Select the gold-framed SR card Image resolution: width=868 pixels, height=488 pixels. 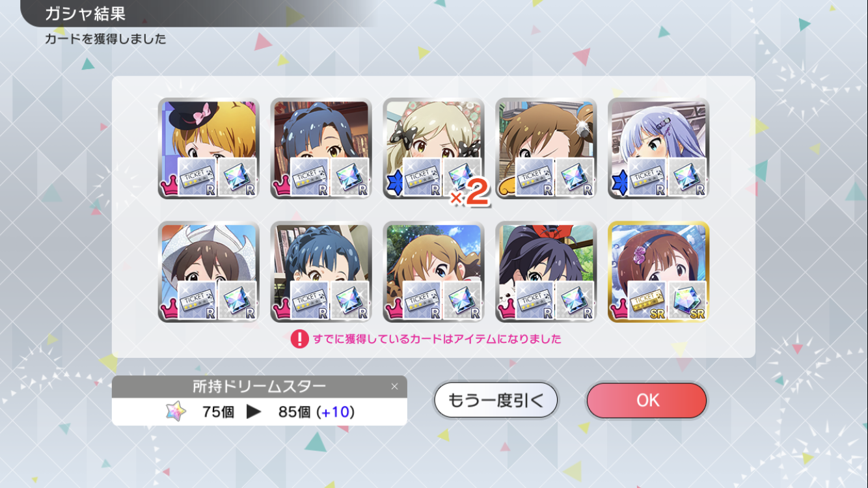[658, 272]
